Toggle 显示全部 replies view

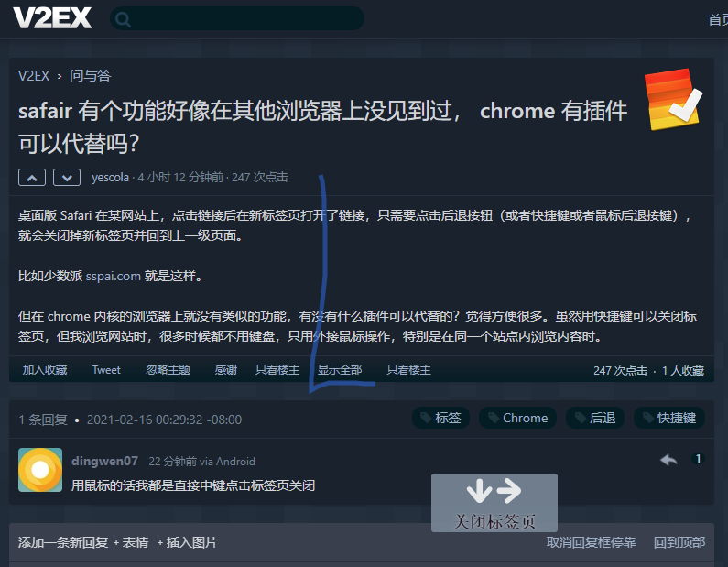click(340, 370)
